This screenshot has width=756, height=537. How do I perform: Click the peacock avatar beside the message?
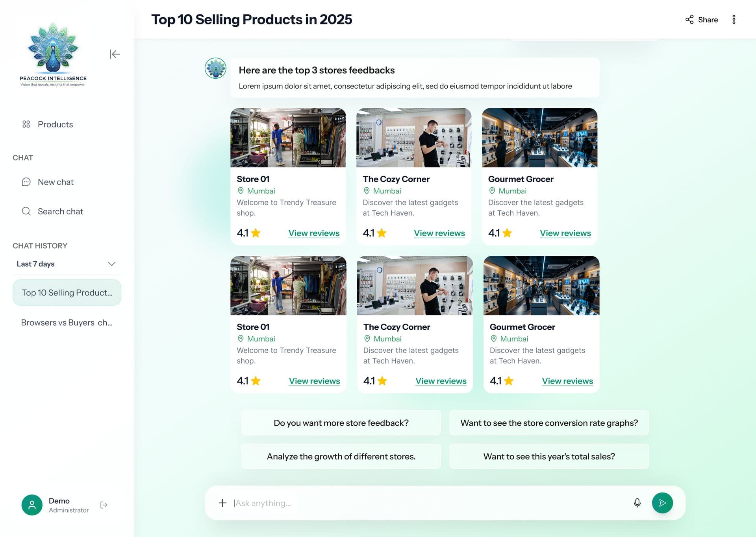pyautogui.click(x=215, y=68)
